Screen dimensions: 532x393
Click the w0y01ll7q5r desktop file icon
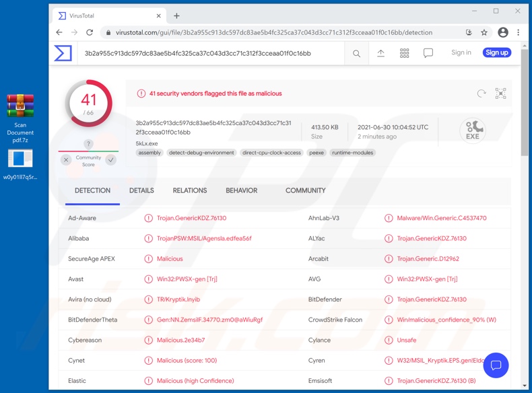click(x=20, y=164)
